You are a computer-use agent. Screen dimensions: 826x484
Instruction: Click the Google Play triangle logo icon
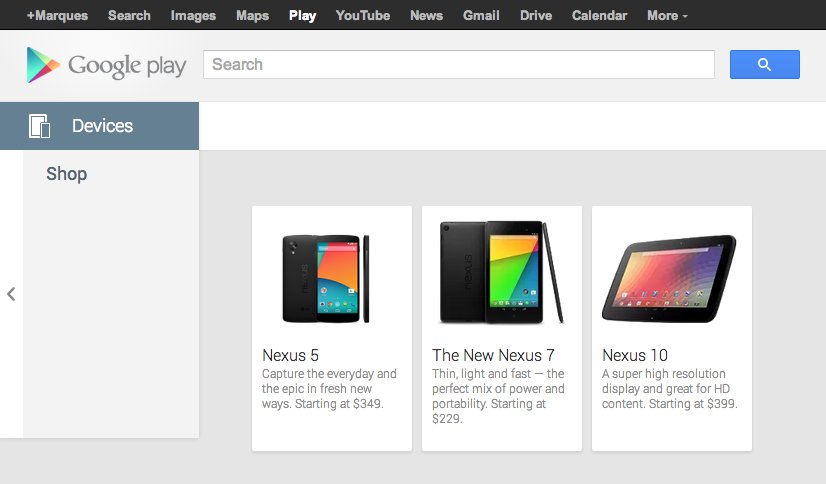point(43,65)
